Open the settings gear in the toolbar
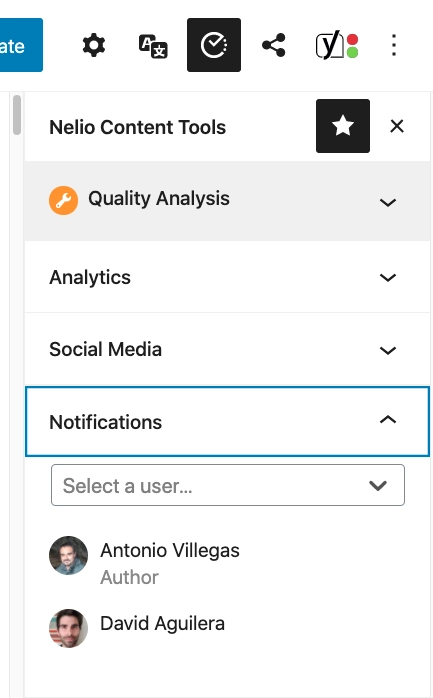Image resolution: width=433 pixels, height=698 pixels. click(94, 45)
